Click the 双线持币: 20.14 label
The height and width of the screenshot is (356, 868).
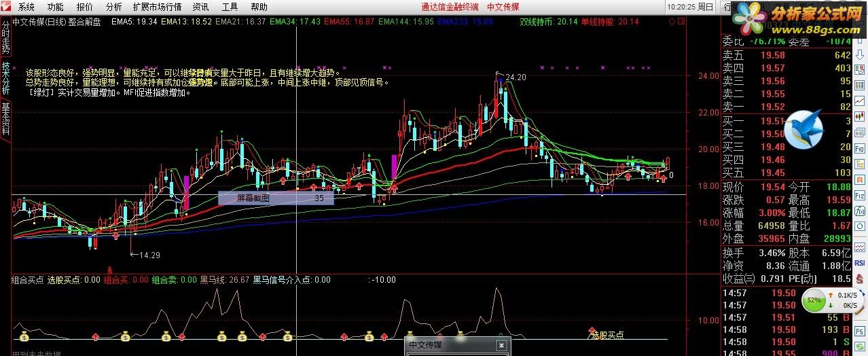click(549, 22)
